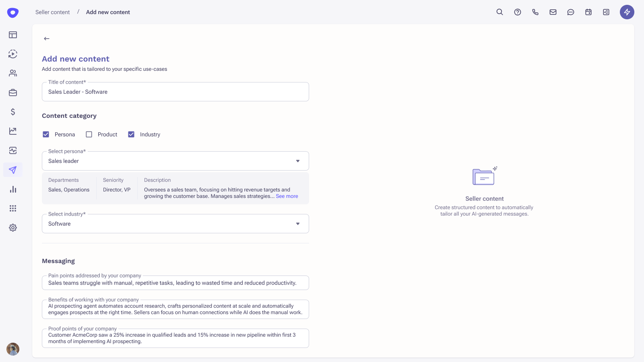Click the help question-mark menu icon
The width and height of the screenshot is (644, 362).
pyautogui.click(x=517, y=12)
